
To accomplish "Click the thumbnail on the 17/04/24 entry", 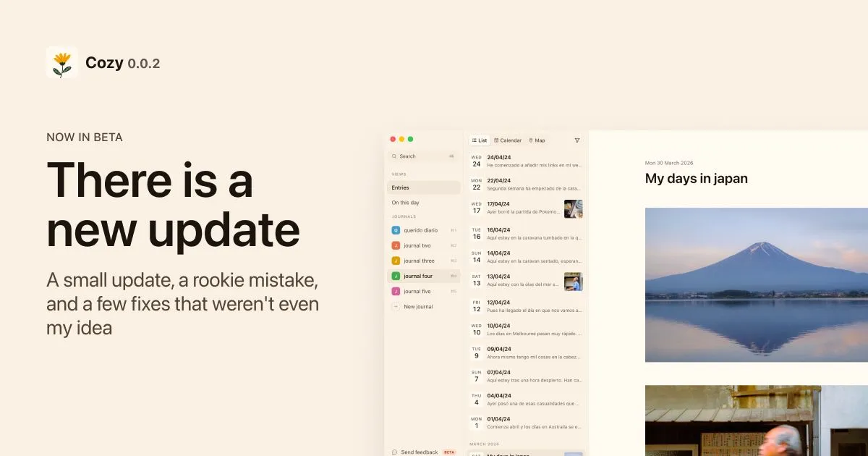I will pyautogui.click(x=574, y=209).
